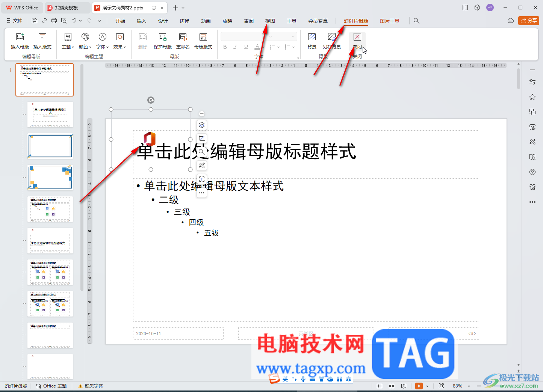Switch to slide sorter view

click(392, 386)
